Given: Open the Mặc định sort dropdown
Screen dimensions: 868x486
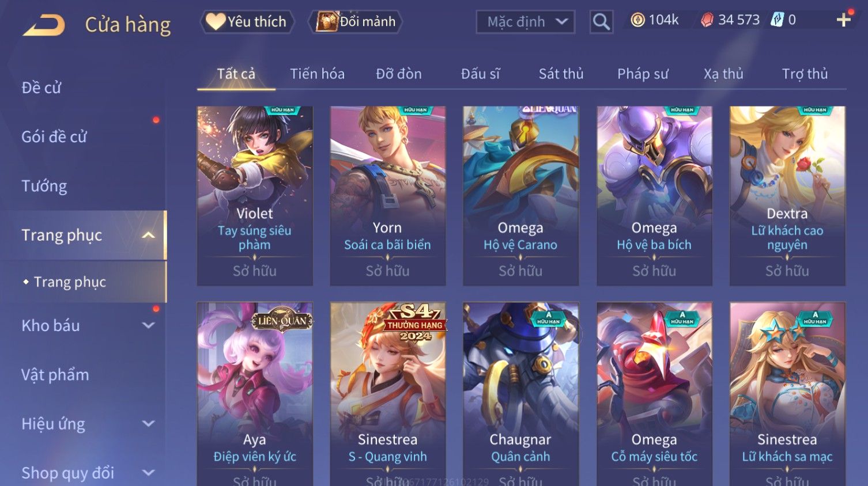Looking at the screenshot, I should click(x=526, y=22).
